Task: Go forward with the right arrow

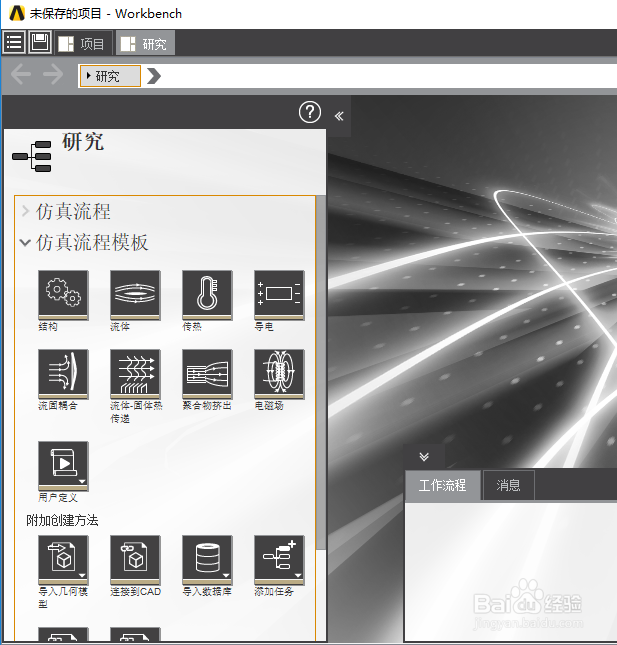Action: pos(53,75)
